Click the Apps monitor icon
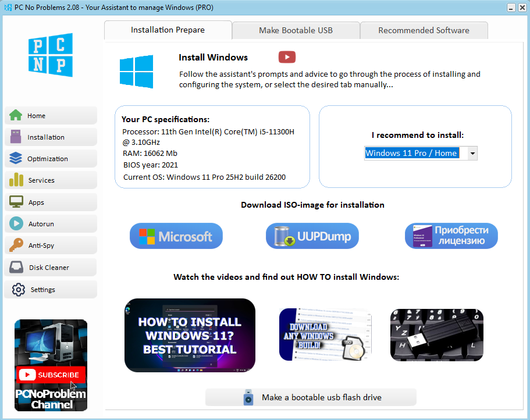The width and height of the screenshot is (530, 420). pyautogui.click(x=16, y=202)
